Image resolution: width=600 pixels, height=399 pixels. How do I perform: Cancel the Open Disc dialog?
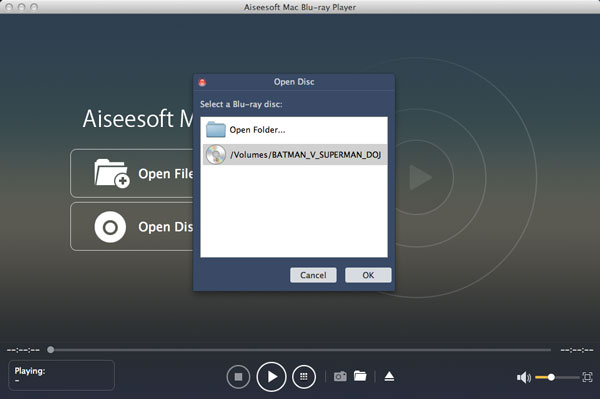click(x=313, y=275)
